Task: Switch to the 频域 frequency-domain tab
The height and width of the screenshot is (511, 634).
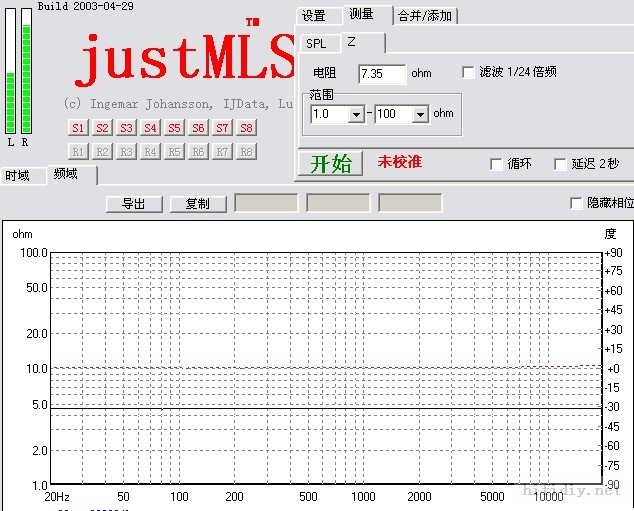Action: [72, 174]
